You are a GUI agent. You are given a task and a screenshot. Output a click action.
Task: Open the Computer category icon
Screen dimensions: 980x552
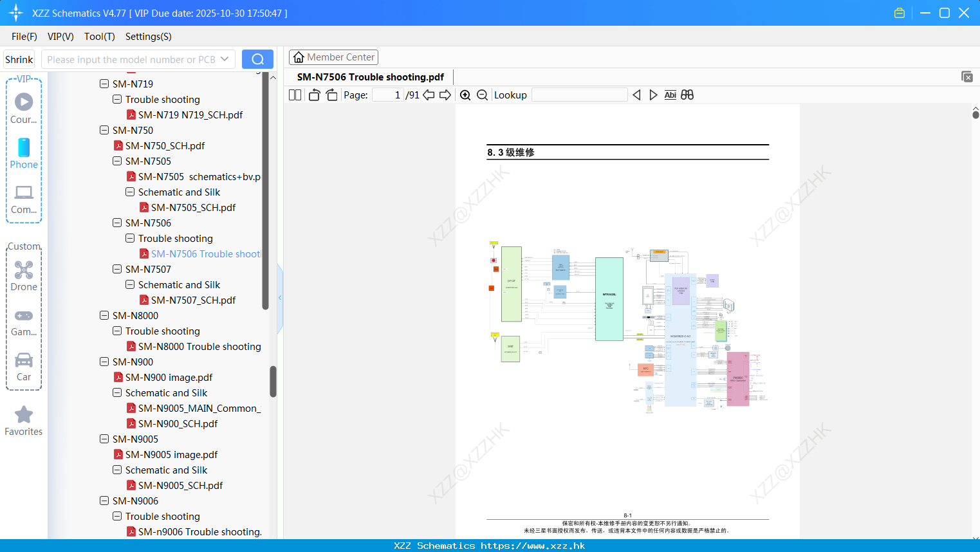point(24,199)
